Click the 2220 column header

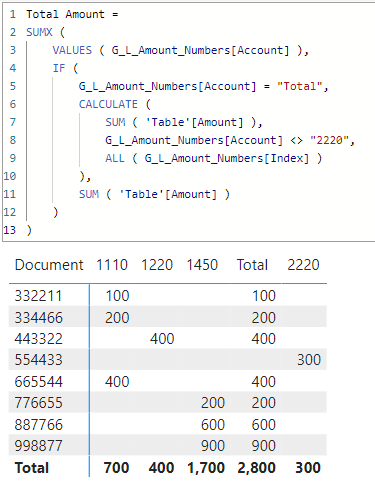303,265
